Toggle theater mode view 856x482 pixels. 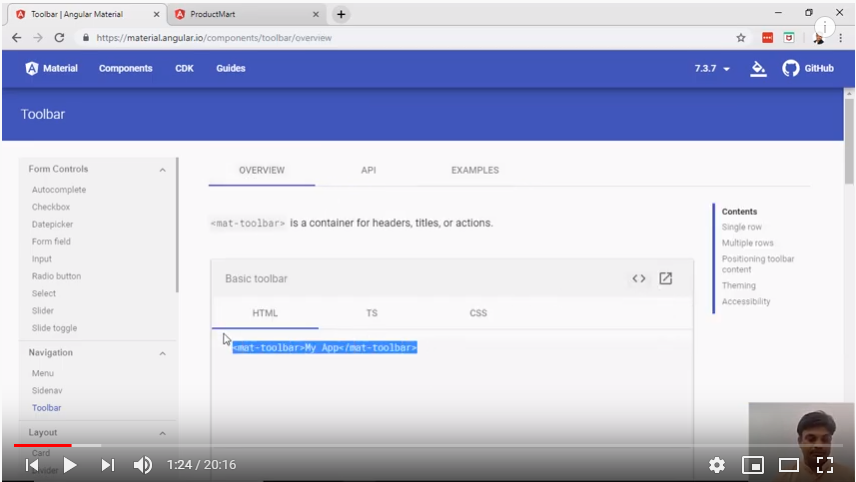point(789,465)
